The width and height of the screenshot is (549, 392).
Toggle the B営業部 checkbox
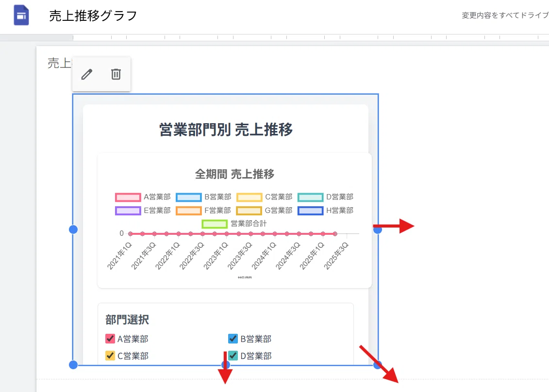coord(233,339)
